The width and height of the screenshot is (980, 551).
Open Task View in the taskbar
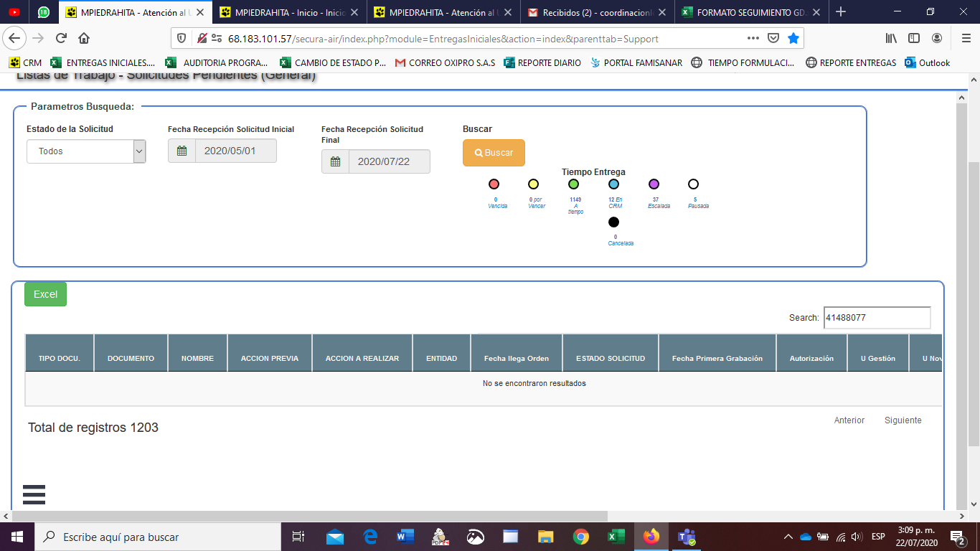click(298, 537)
